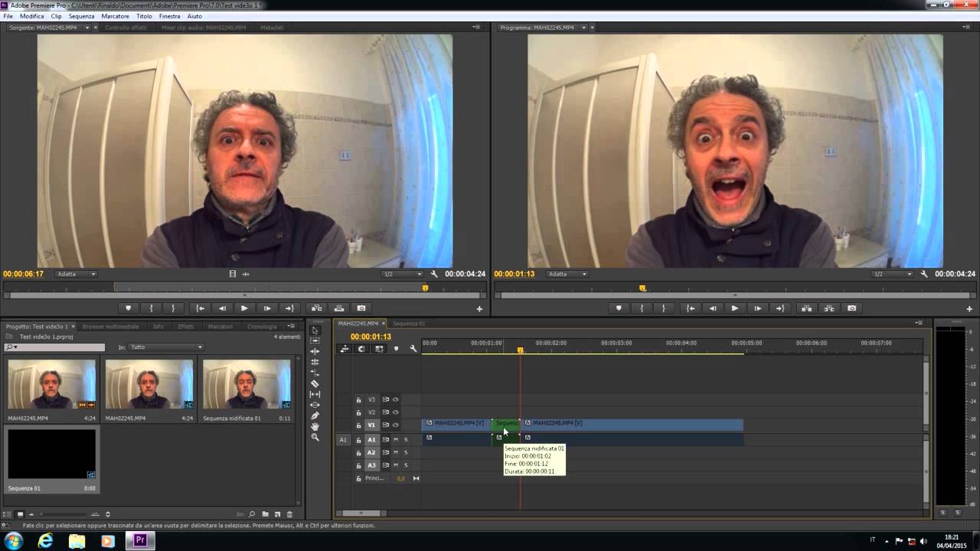Click the timeline horizontal zoom scrollbar

(x=360, y=514)
